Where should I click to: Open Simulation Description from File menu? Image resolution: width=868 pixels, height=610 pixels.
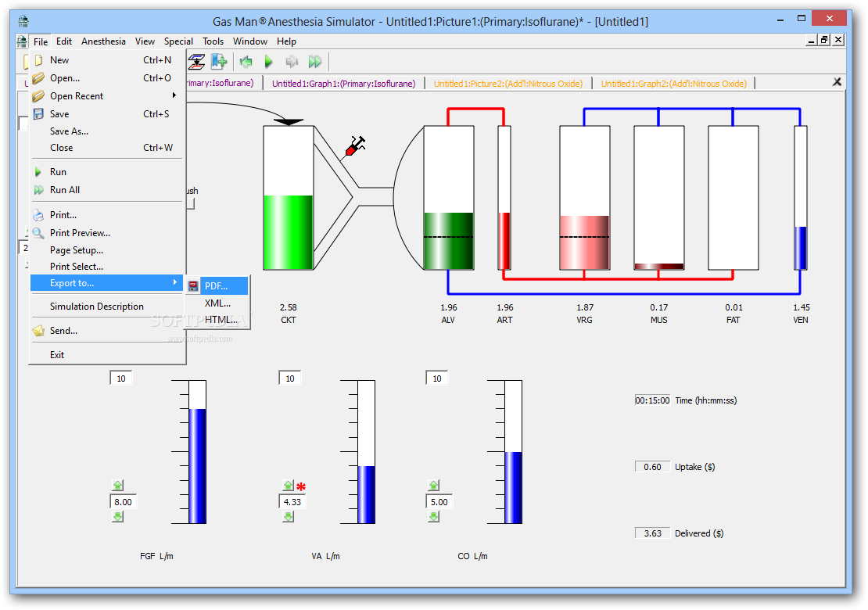[107, 306]
